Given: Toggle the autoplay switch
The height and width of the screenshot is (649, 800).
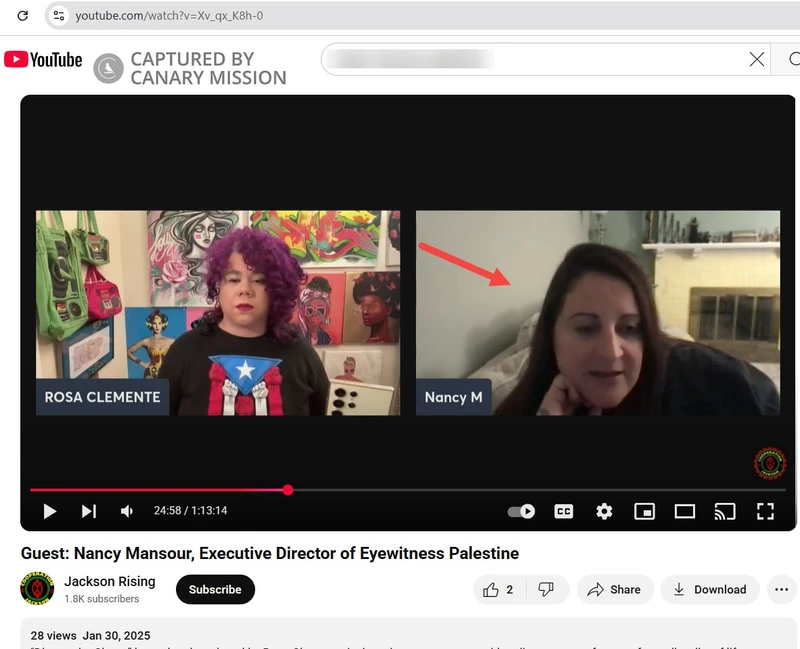Looking at the screenshot, I should click(x=521, y=511).
